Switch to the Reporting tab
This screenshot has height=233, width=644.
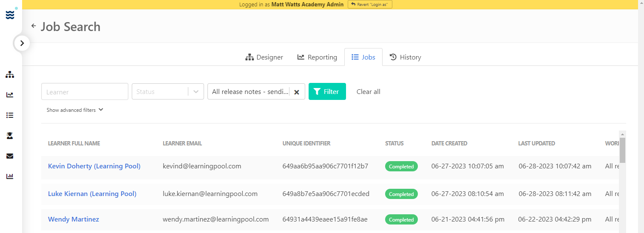(x=317, y=57)
